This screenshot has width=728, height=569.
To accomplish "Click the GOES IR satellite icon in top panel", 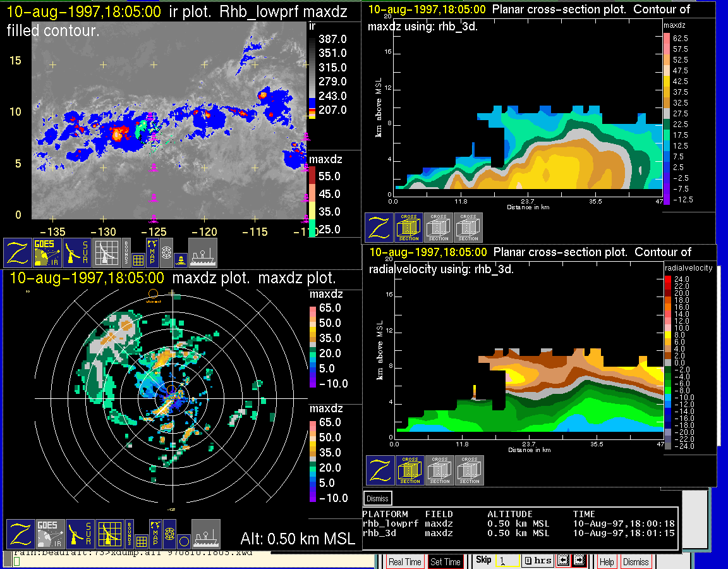I will click(x=48, y=252).
